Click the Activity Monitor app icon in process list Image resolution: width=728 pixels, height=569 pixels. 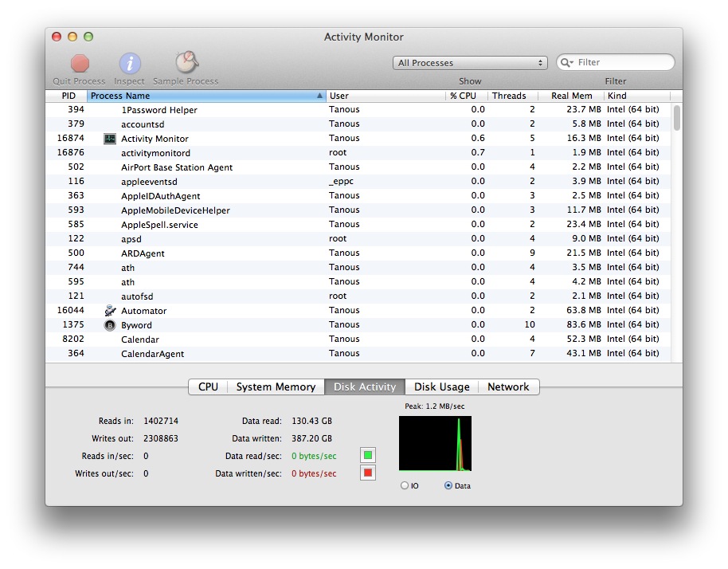pos(110,138)
